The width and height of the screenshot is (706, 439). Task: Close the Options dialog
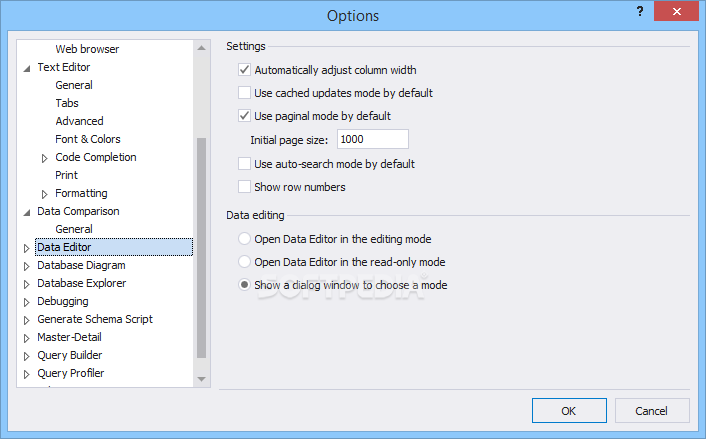[x=676, y=12]
